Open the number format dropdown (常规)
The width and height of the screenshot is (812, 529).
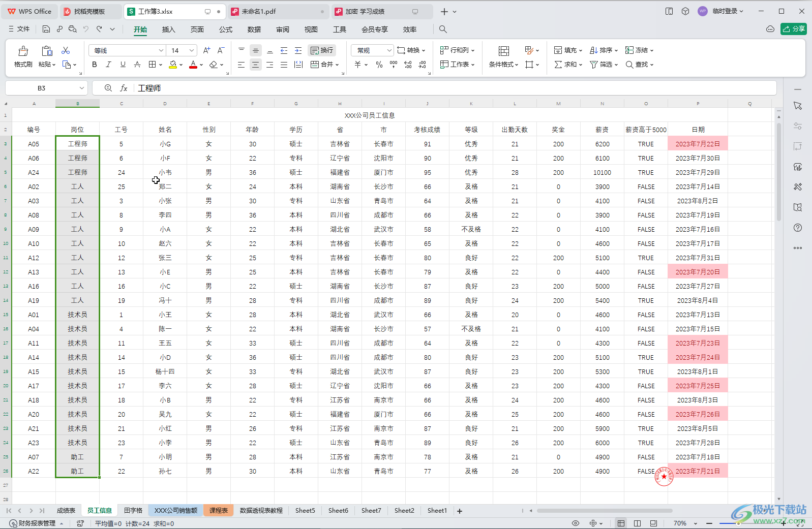[x=389, y=50]
